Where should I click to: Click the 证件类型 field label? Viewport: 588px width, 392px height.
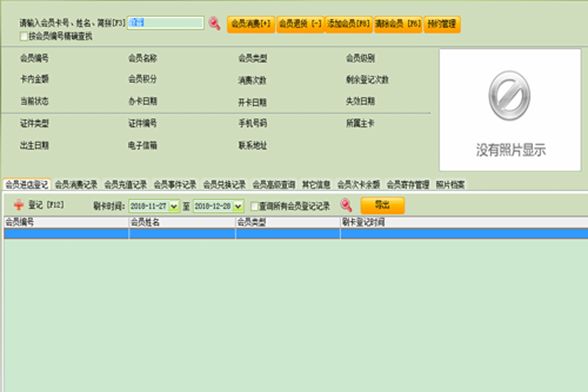click(x=35, y=124)
